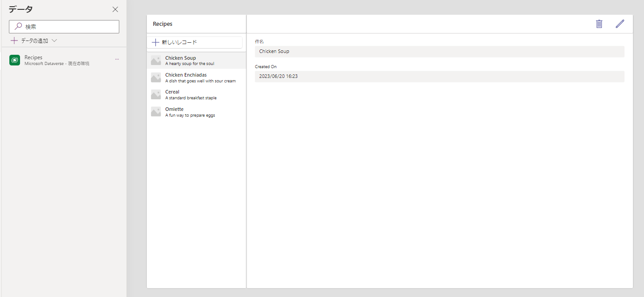This screenshot has height=297, width=644.
Task: Click the Cereal image placeholder
Action: 156,94
